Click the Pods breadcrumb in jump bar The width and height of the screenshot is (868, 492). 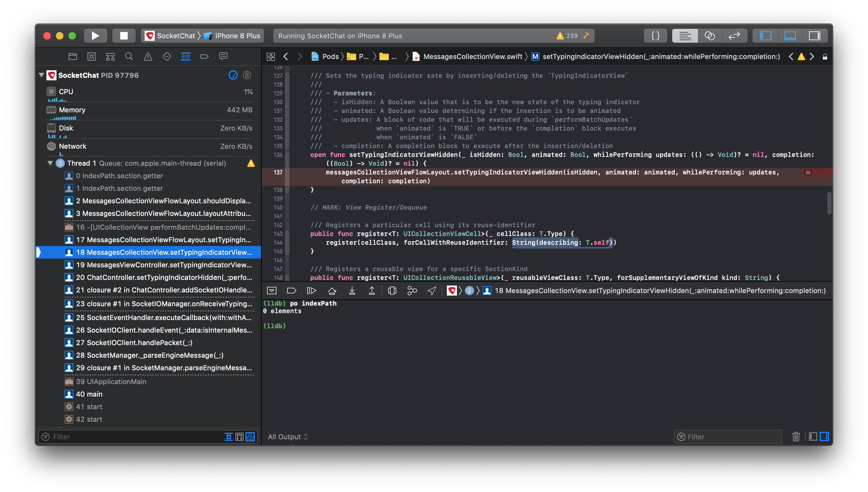pyautogui.click(x=325, y=56)
